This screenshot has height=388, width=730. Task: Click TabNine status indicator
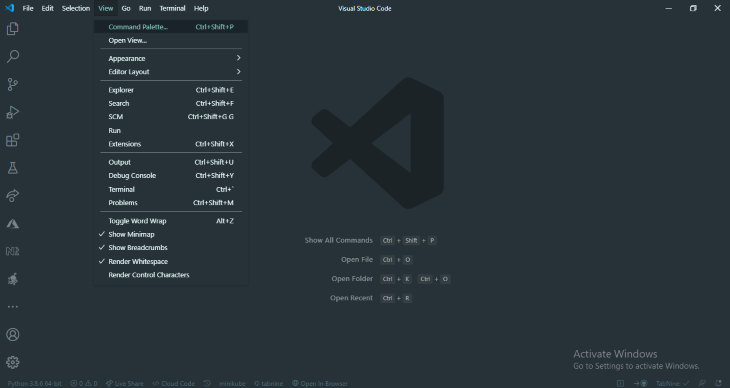coord(673,383)
